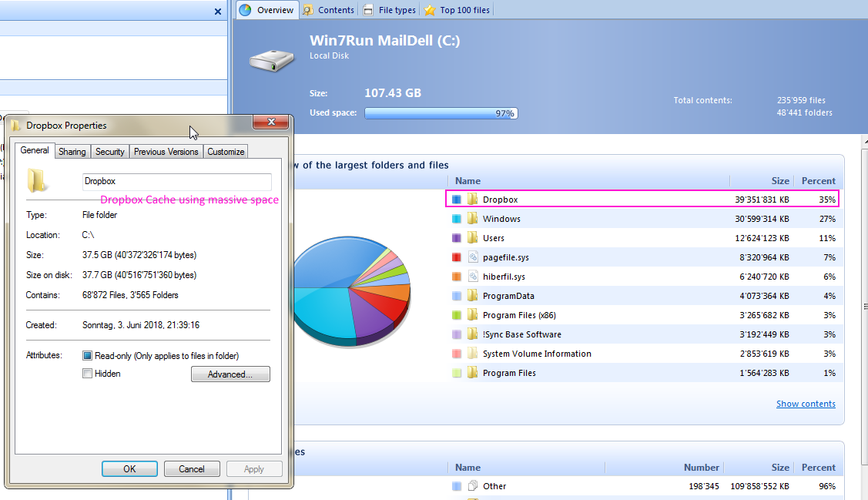Click the red color swatch for pagefile.sys
Screen dimensions: 868x500
tap(456, 257)
